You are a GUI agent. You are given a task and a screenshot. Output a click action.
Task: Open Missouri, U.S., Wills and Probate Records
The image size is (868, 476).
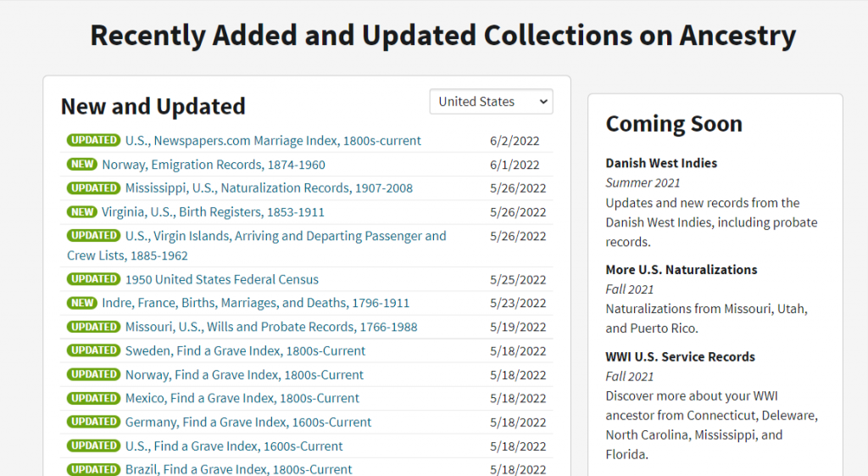coord(271,327)
